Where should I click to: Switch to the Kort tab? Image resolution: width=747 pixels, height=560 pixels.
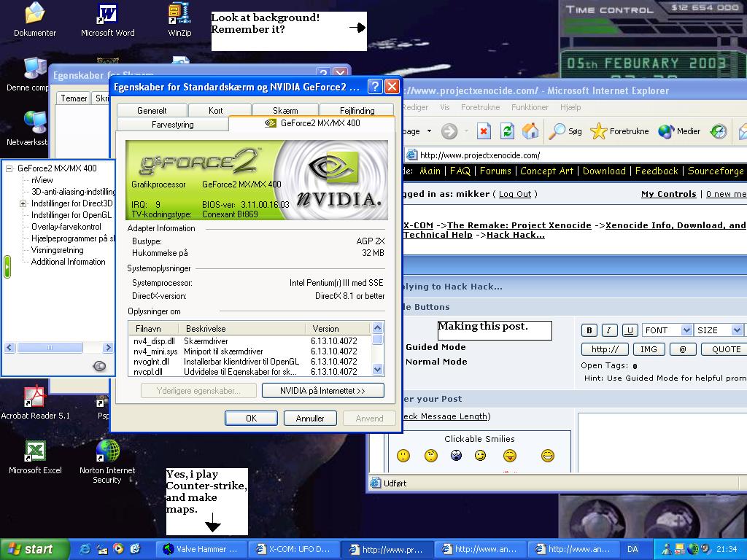[215, 111]
